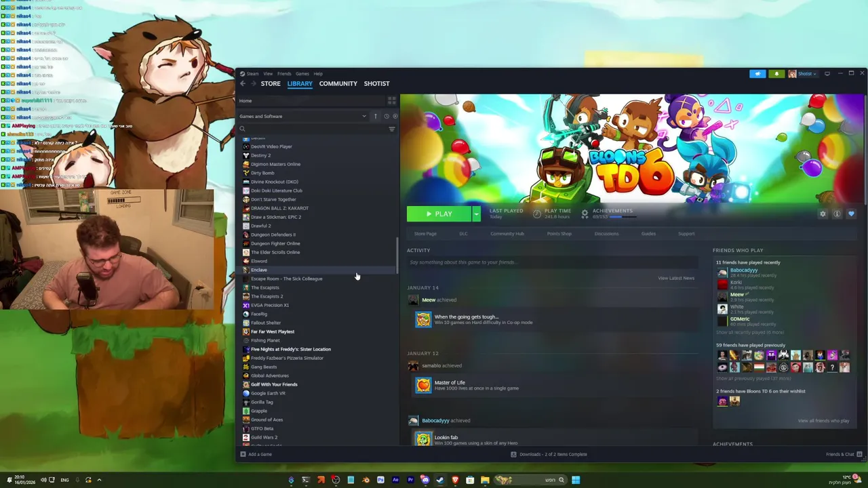
Task: Open Brave browser icon in taskbar
Action: (x=455, y=480)
